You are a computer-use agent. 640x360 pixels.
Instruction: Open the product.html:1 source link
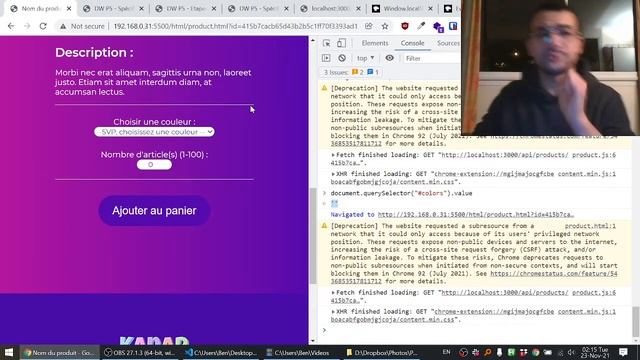tap(590, 226)
